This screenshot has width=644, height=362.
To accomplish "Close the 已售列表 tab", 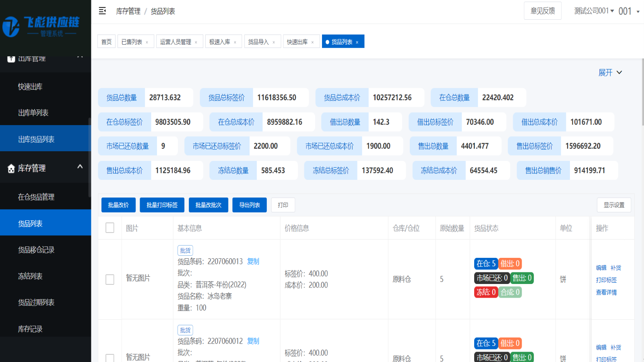I will coord(147,42).
